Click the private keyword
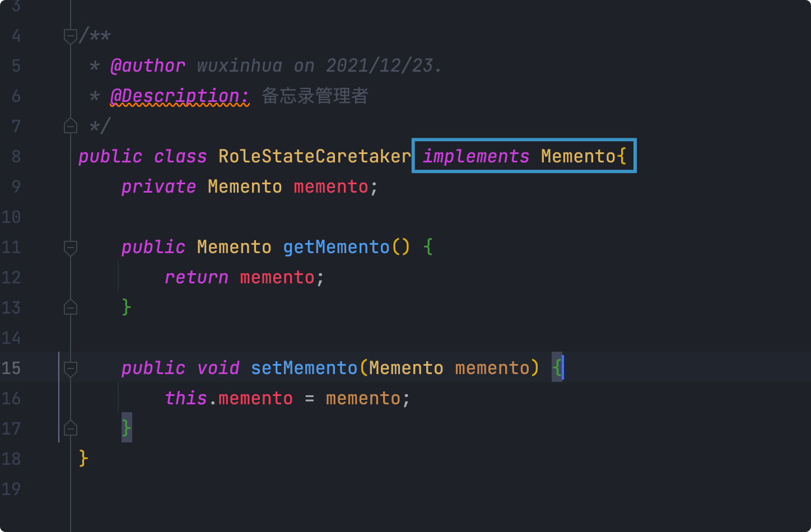Screen dimensions: 811x532 [x=159, y=186]
